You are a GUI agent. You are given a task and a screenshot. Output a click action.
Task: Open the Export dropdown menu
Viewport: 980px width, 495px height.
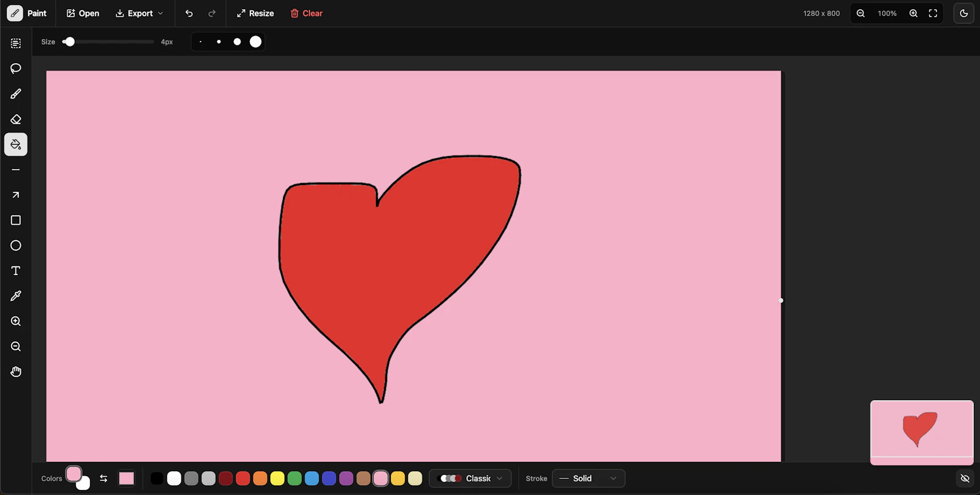click(x=140, y=13)
